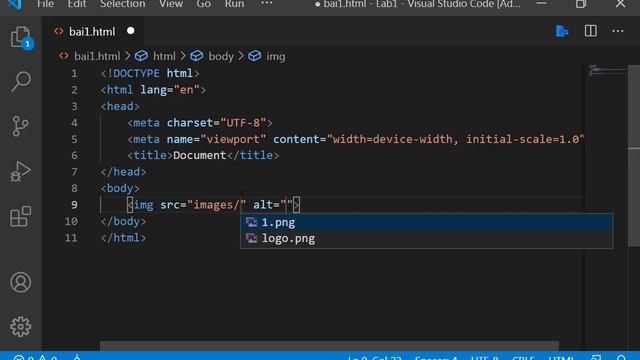Click the image icon beside 1.png suggestion
This screenshot has width=640, height=360.
251,222
